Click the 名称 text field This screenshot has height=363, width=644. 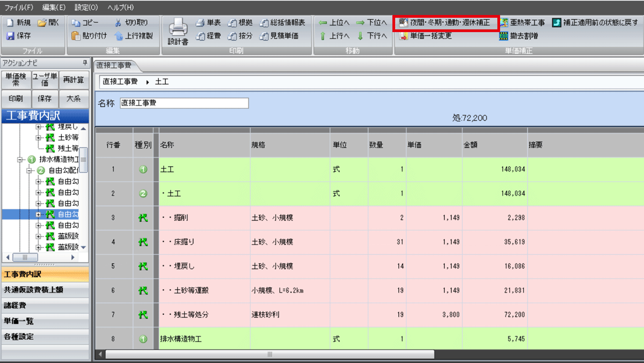pyautogui.click(x=184, y=103)
